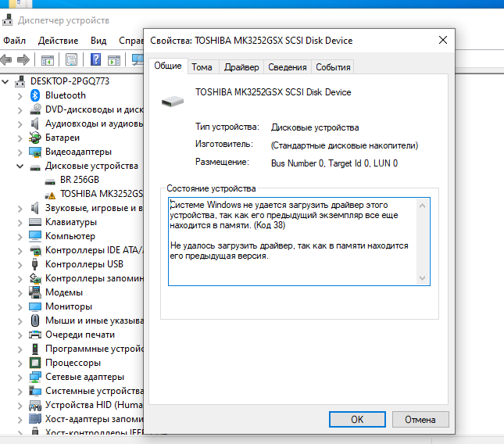Expand the Контроллеры USB category
This screenshot has width=504, height=444.
pyautogui.click(x=20, y=264)
